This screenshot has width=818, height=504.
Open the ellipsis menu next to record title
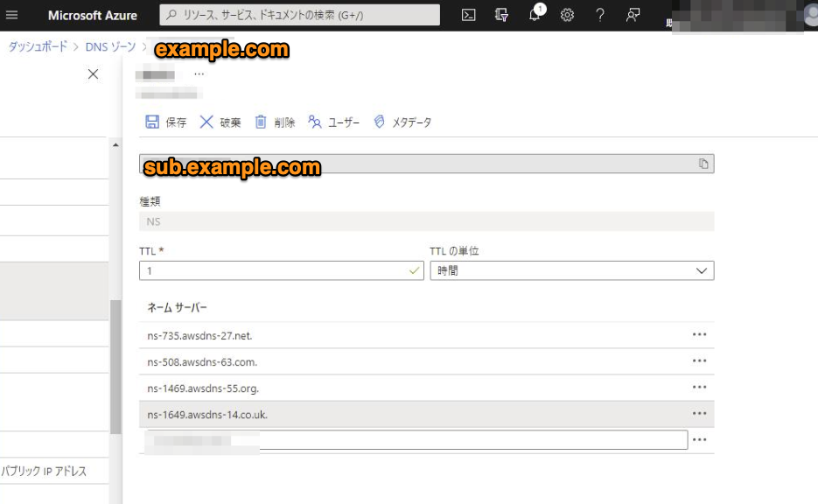click(199, 74)
